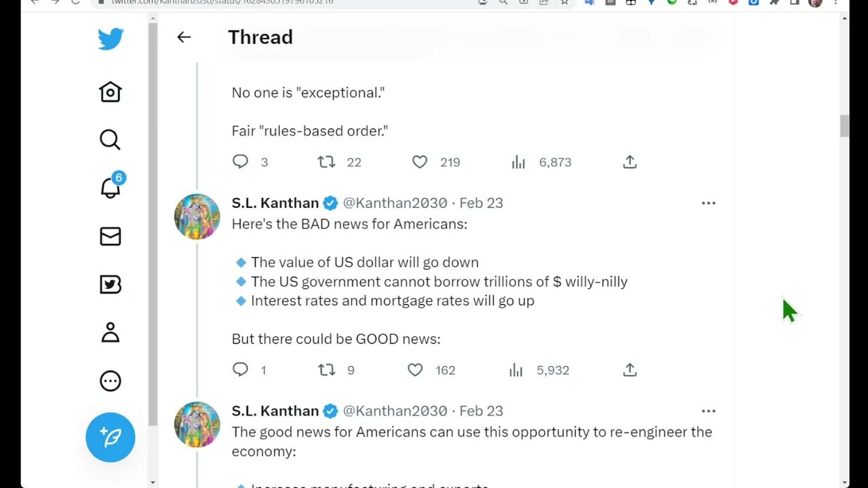868x488 pixels.
Task: Open S.L. Kanthan avatar on BAD news tweet
Action: click(x=197, y=217)
